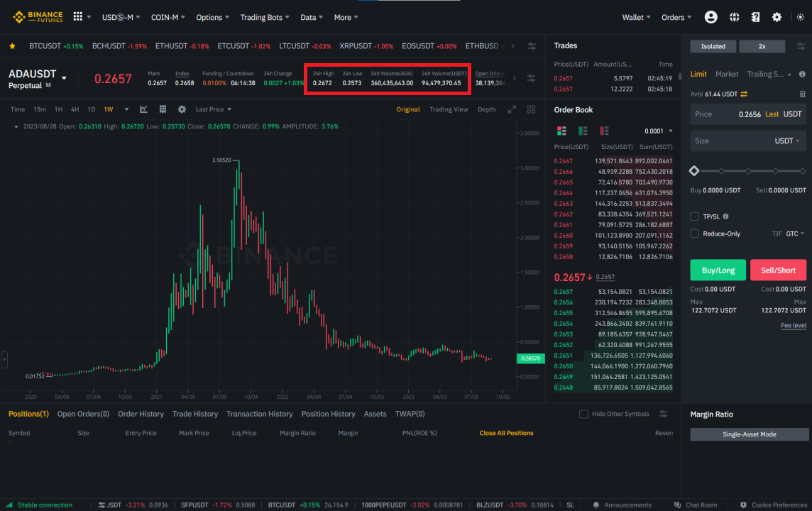Show sell orders only order book view
This screenshot has width=812, height=511.
604,131
